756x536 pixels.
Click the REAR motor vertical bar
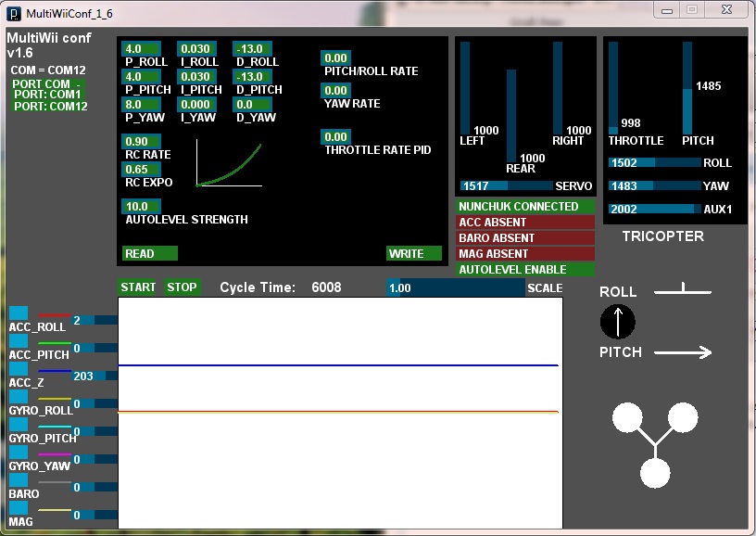coord(511,116)
